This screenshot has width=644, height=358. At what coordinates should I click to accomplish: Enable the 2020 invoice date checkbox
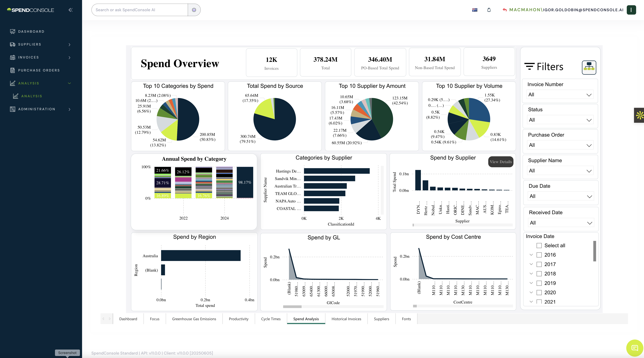pos(539,293)
